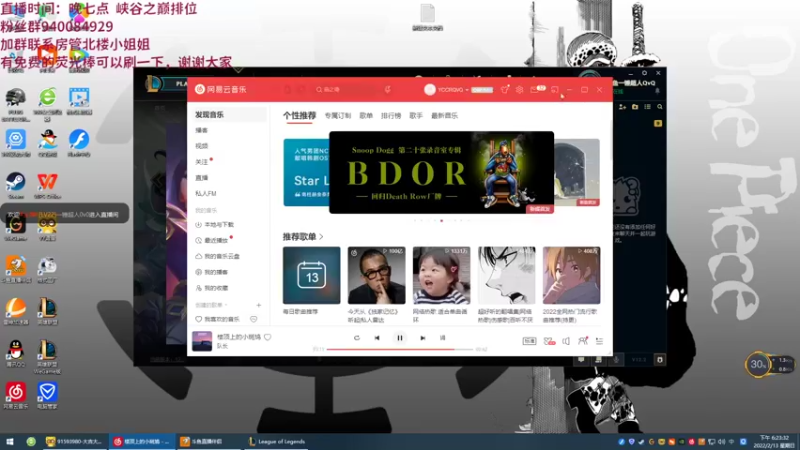
Task: Open the Snoop Dogg BDOR banner
Action: (441, 172)
